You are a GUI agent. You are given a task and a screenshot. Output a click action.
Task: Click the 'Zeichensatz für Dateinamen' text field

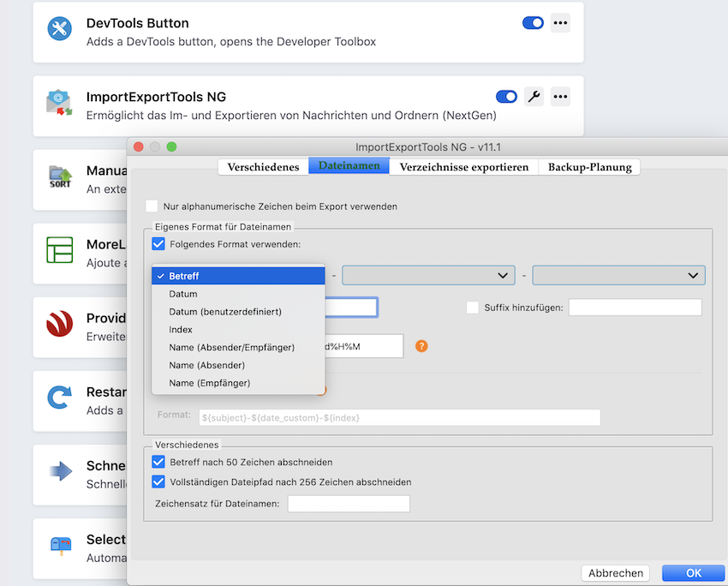[x=349, y=504]
